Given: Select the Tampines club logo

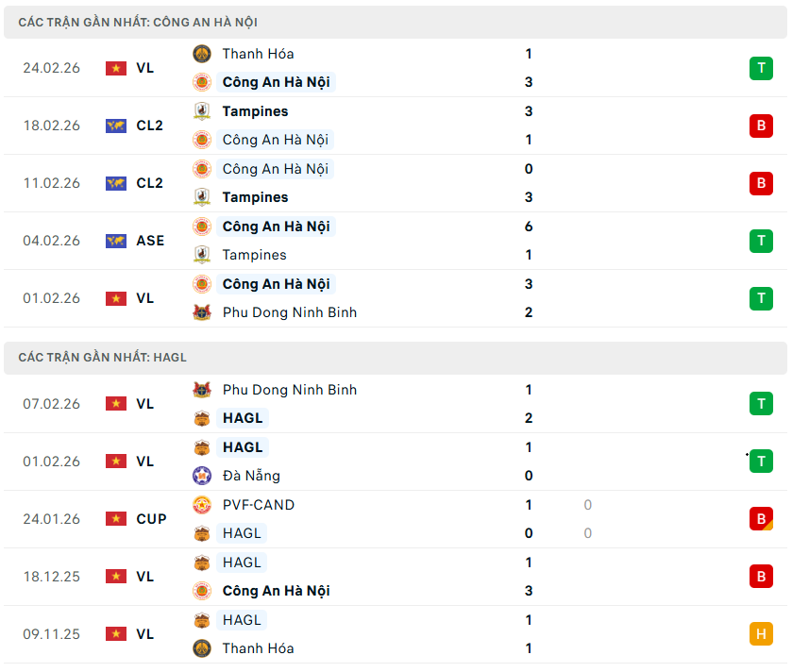Looking at the screenshot, I should [x=201, y=110].
